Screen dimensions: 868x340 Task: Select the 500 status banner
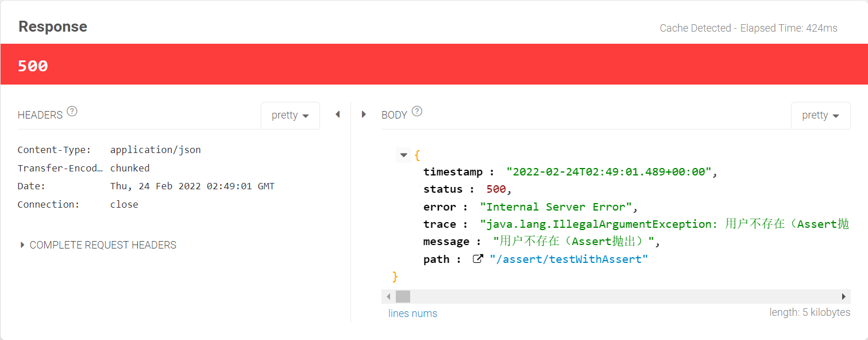pyautogui.click(x=32, y=64)
